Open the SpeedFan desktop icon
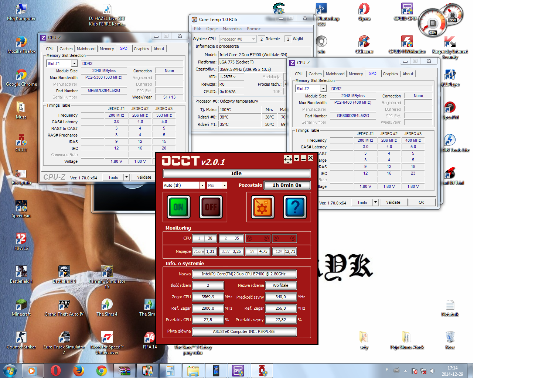The image size is (535, 392). tap(21, 209)
